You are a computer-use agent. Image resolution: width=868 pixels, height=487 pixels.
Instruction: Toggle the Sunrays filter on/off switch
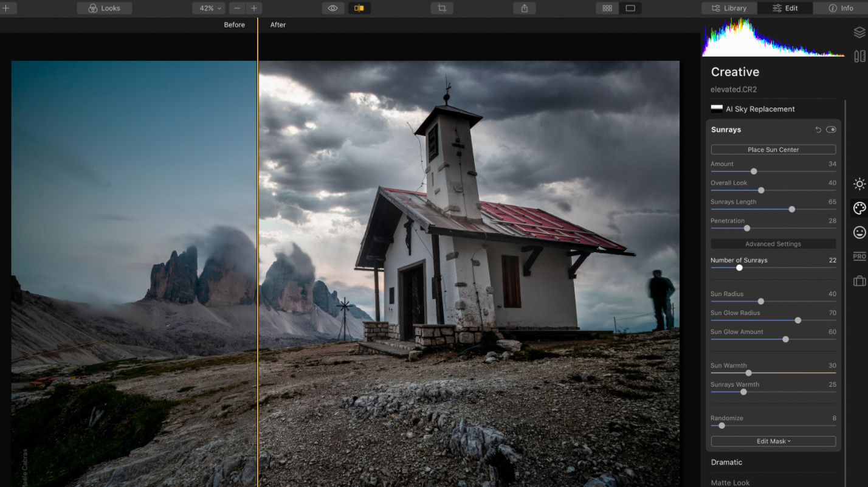831,130
